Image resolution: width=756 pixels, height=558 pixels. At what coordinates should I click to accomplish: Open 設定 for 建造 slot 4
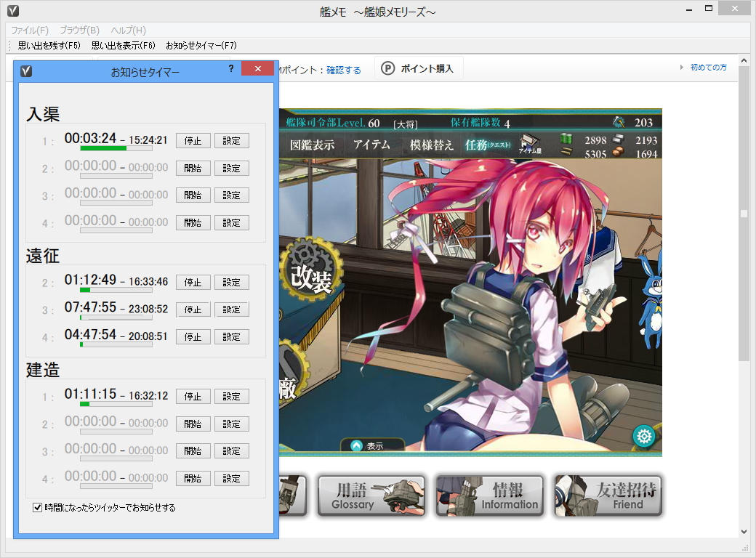[x=231, y=479]
